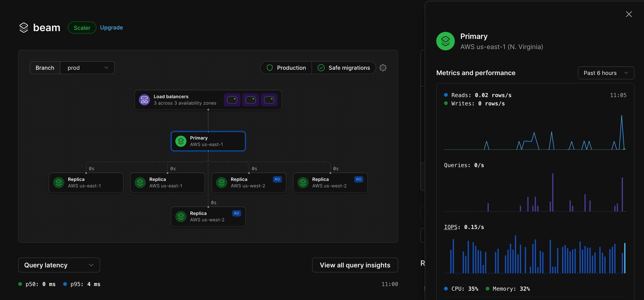Click the large Primary icon in the side panel

tap(445, 41)
